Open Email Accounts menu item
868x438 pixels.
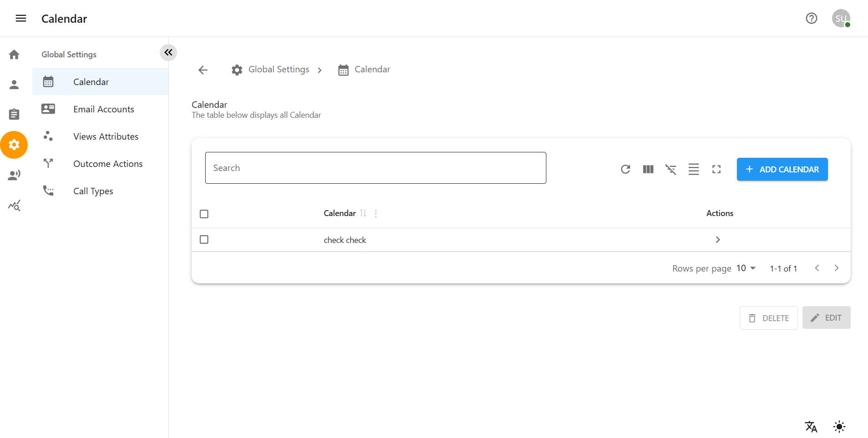[x=104, y=109]
